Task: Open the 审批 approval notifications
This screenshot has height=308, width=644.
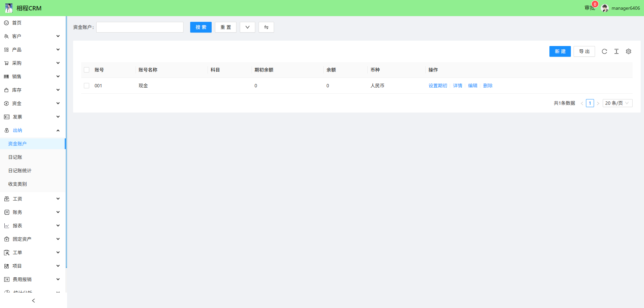Action: click(589, 8)
